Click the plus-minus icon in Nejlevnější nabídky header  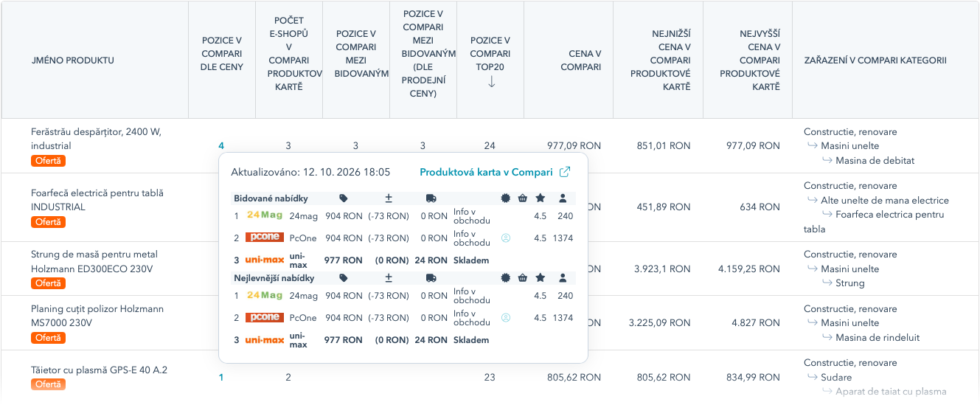(389, 278)
